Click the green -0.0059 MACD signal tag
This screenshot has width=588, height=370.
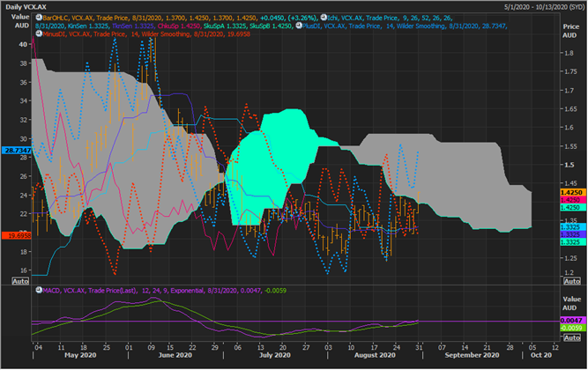573,328
